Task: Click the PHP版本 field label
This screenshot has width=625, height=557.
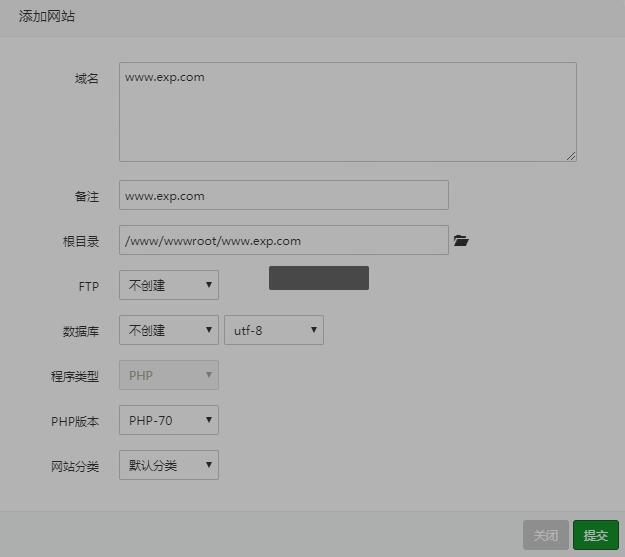Action: pos(75,421)
